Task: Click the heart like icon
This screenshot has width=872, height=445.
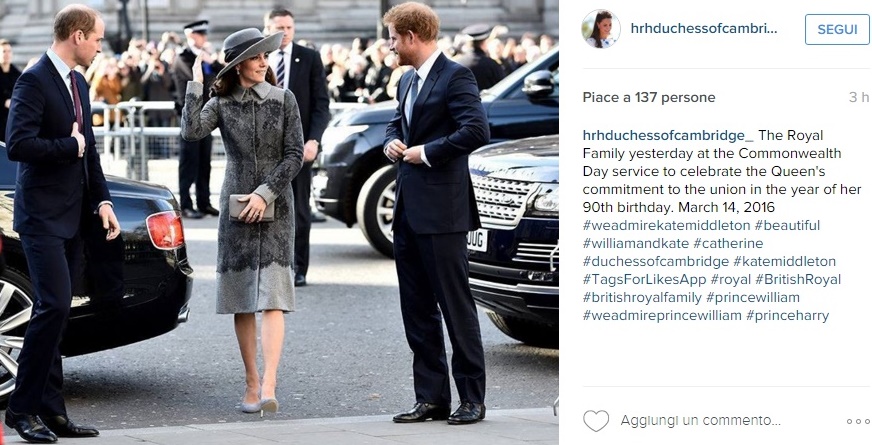Action: pyautogui.click(x=596, y=421)
